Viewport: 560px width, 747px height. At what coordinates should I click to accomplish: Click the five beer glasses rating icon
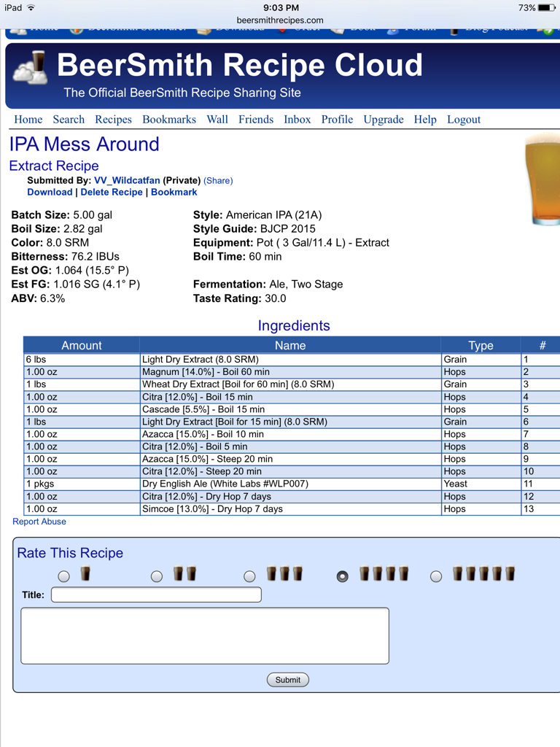click(484, 573)
